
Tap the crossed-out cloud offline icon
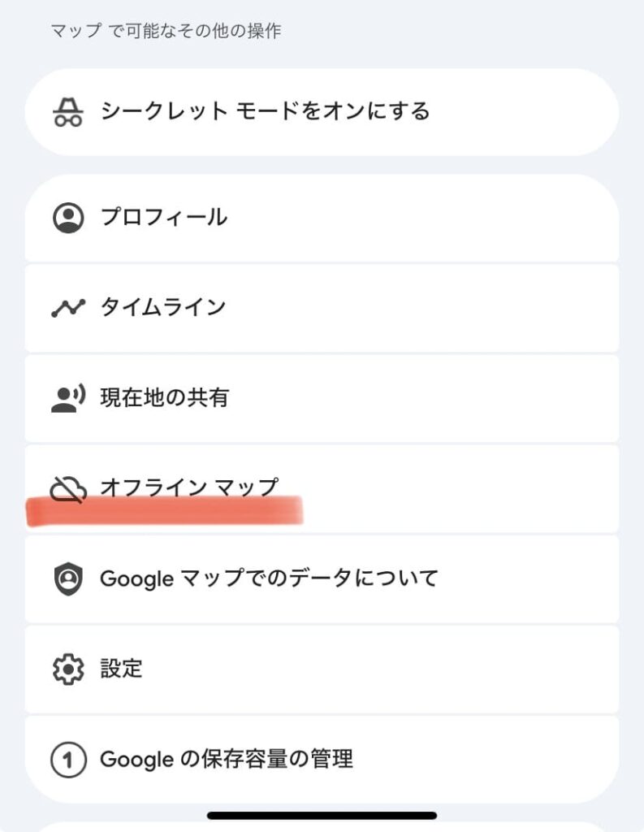68,488
